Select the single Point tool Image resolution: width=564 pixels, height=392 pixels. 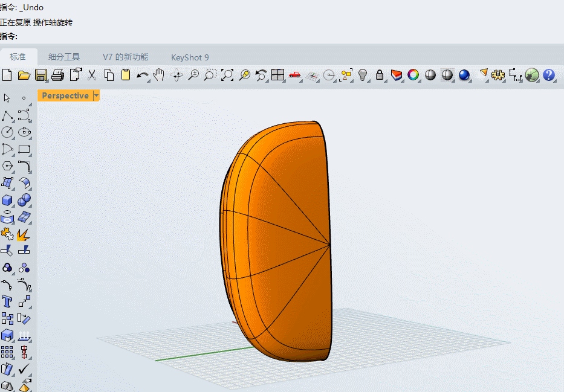(x=24, y=98)
